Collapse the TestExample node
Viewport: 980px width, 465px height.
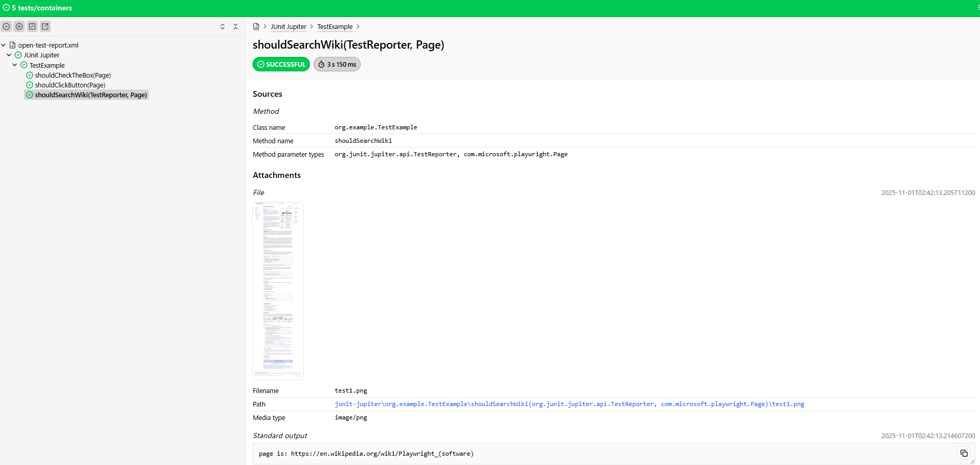click(x=14, y=65)
